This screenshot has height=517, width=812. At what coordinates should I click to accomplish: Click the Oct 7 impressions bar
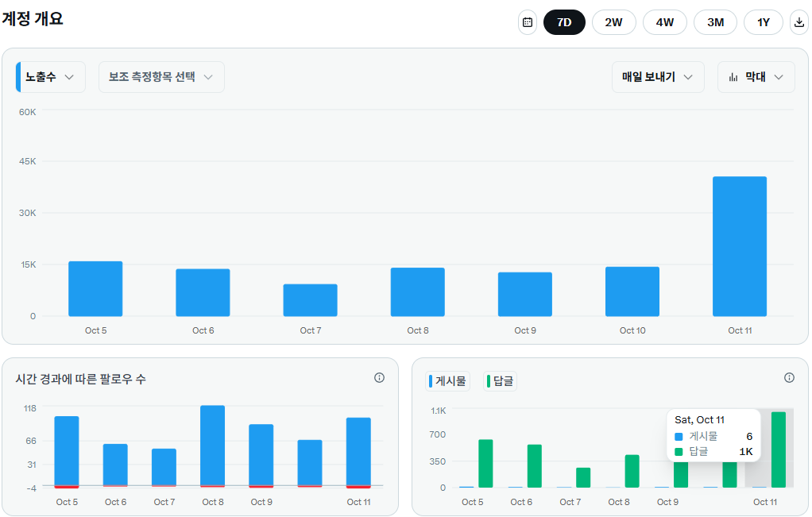tap(310, 300)
